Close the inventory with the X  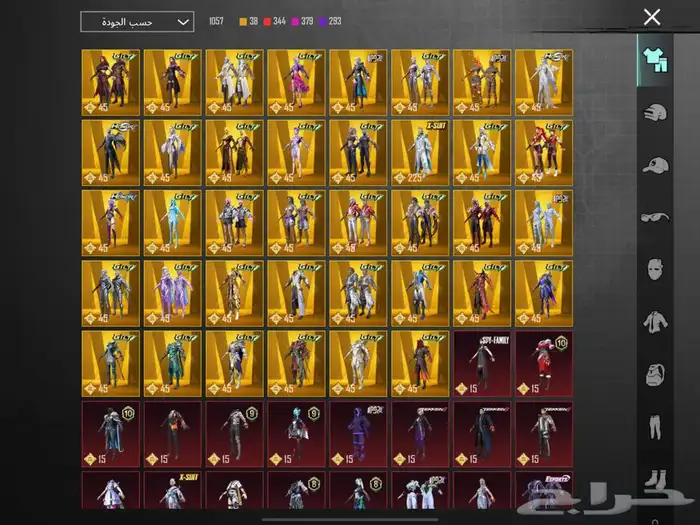[x=652, y=17]
